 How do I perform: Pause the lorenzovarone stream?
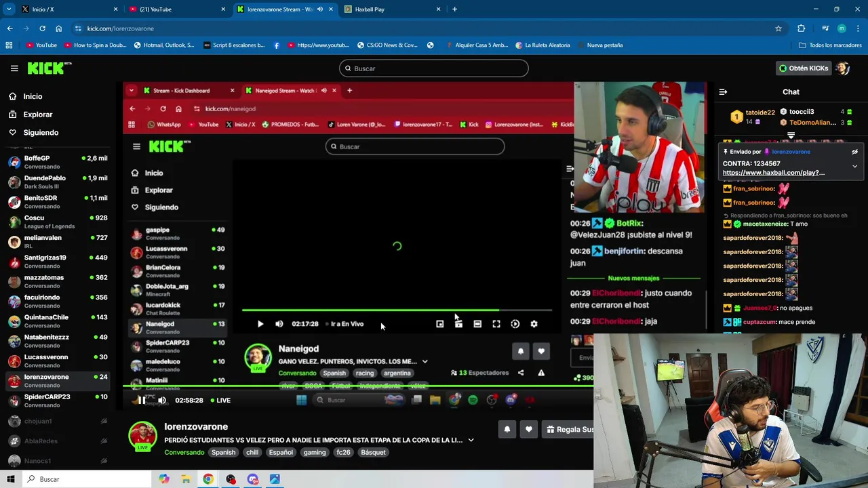pos(141,401)
